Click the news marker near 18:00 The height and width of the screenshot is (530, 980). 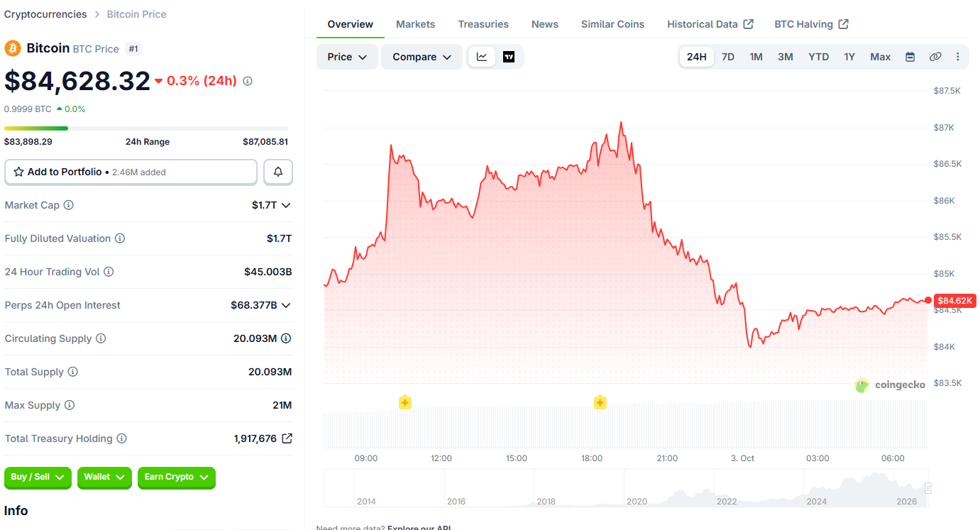click(x=600, y=402)
